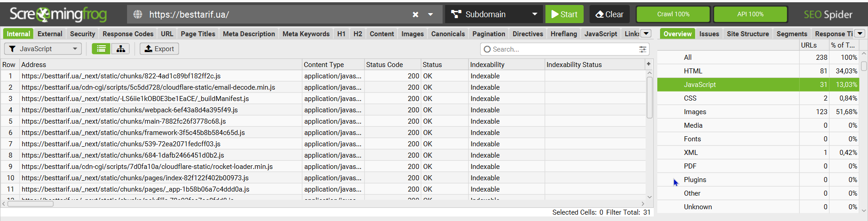Select the Images row in Overview

[695, 112]
